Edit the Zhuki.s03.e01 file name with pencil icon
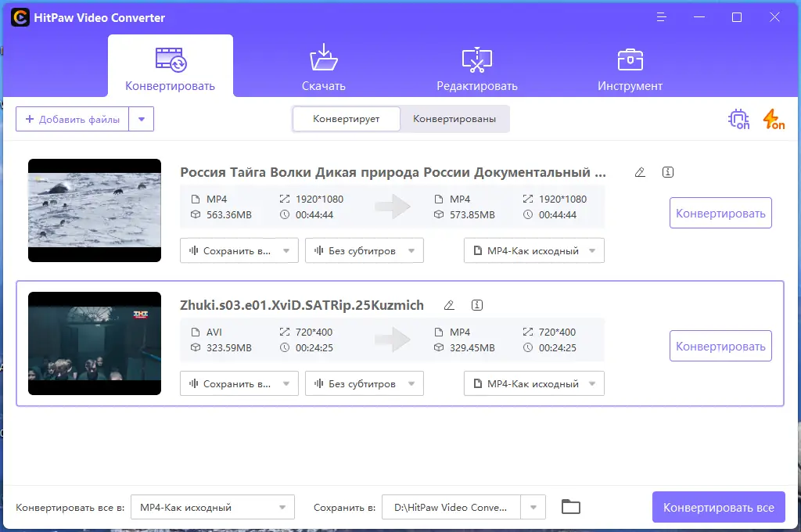This screenshot has height=532, width=801. click(449, 305)
